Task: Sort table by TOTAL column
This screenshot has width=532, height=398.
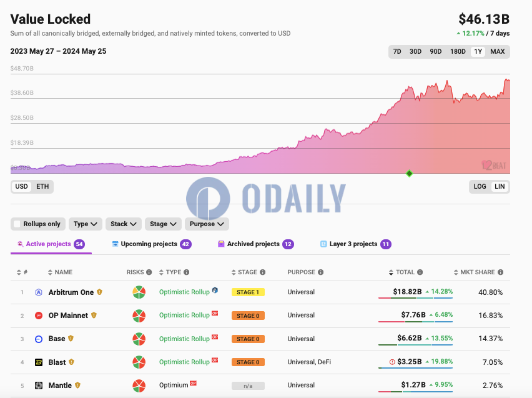Action: pyautogui.click(x=401, y=272)
